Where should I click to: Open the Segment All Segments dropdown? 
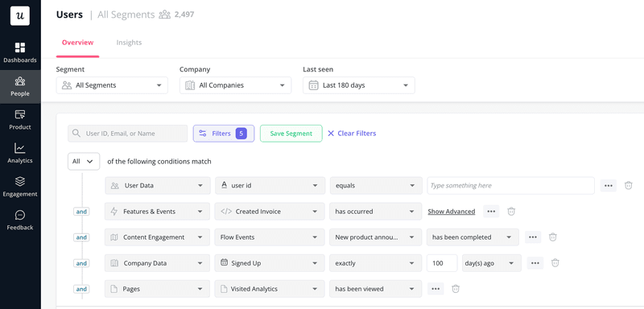[112, 85]
